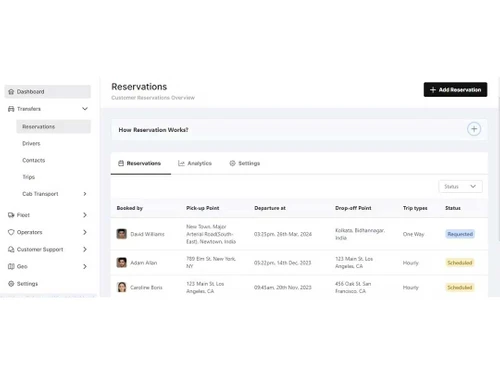Screen dimensions: 500x375
Task: Click drop-off 456 Oak St, San Francisco
Action: 353,287
